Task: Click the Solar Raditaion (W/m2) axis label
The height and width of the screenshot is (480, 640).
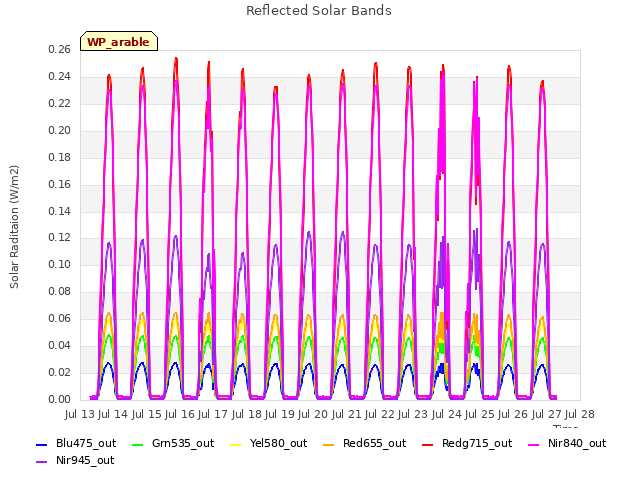Action: 14,227
